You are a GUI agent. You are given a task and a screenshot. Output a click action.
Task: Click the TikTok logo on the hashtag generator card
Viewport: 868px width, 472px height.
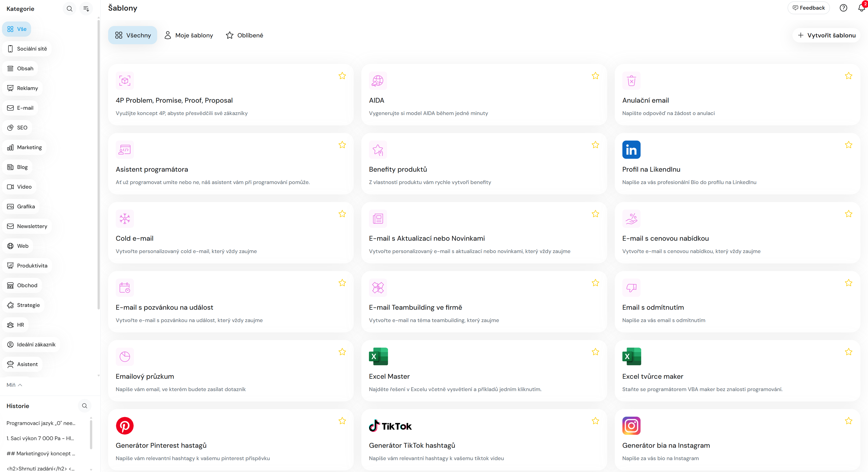390,426
